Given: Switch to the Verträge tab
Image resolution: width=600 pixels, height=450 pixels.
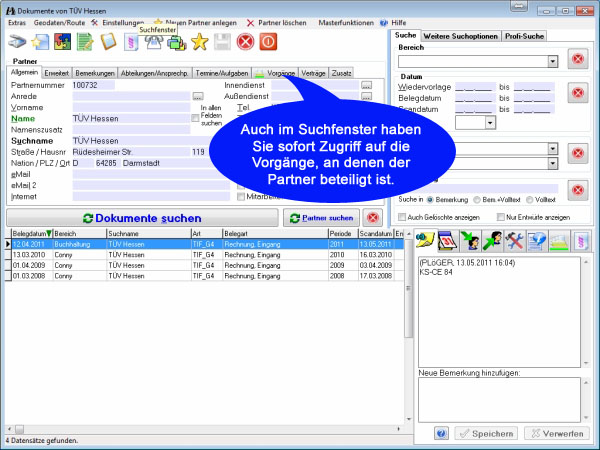Looking at the screenshot, I should (x=313, y=73).
